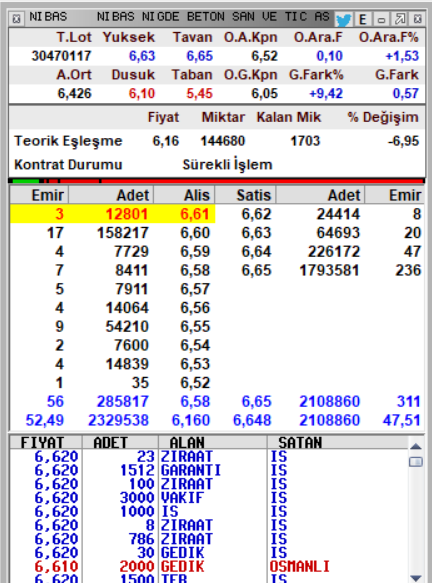This screenshot has width=432, height=583.
Task: Click the minimize icon in title bar
Action: tap(381, 19)
